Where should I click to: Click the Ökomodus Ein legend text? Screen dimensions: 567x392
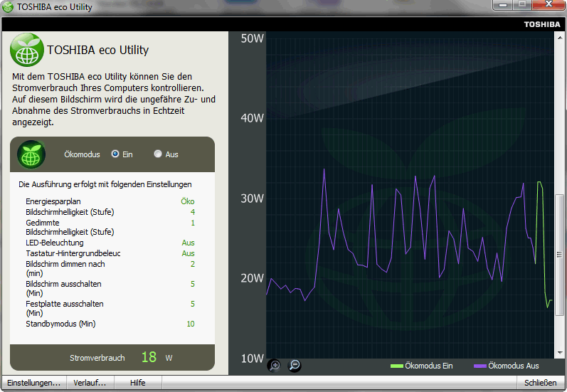tap(429, 366)
